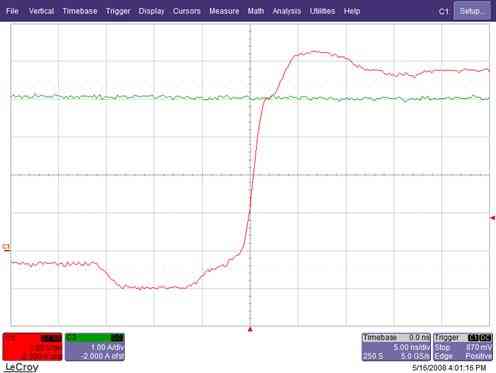This screenshot has width=496, height=373.
Task: Click the LeCroy logo
Action: pos(22,367)
